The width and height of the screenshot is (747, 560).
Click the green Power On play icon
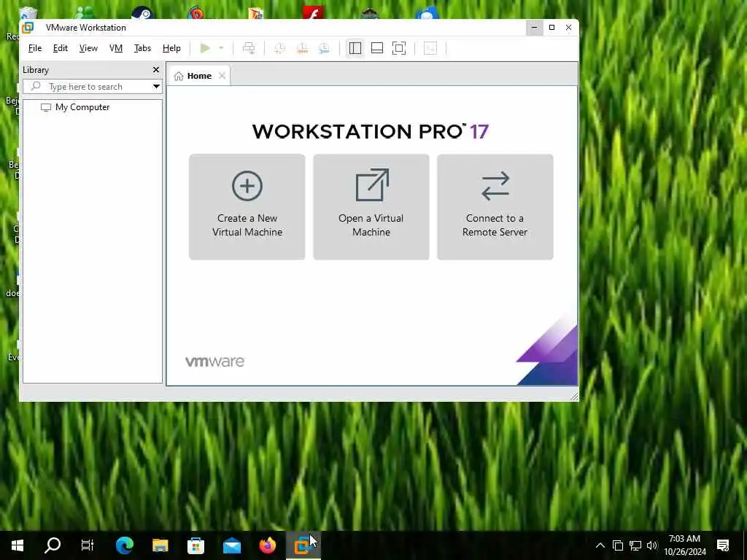coord(205,48)
